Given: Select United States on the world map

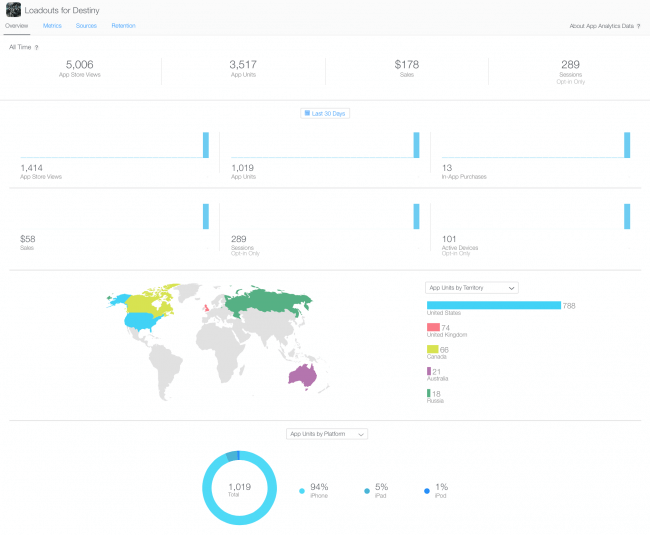Looking at the screenshot, I should pyautogui.click(x=142, y=321).
